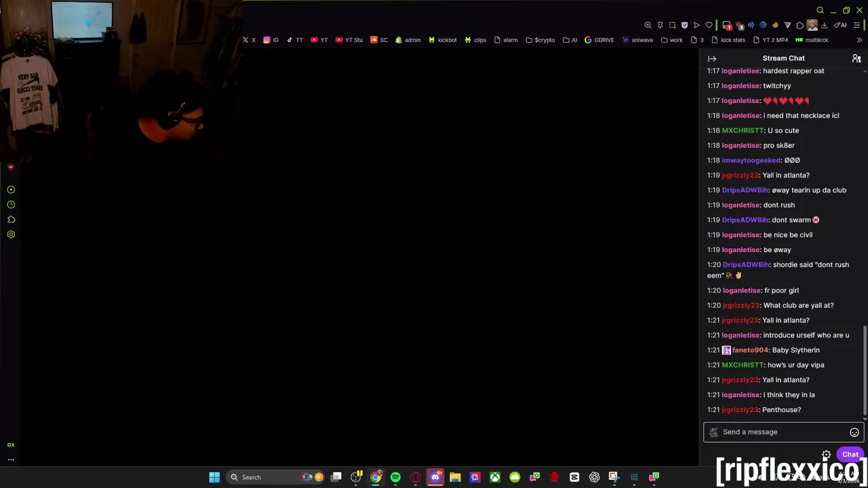Open the YT 2 MP4 bookmark
Viewport: 868px width, 488px height.
click(x=770, y=40)
